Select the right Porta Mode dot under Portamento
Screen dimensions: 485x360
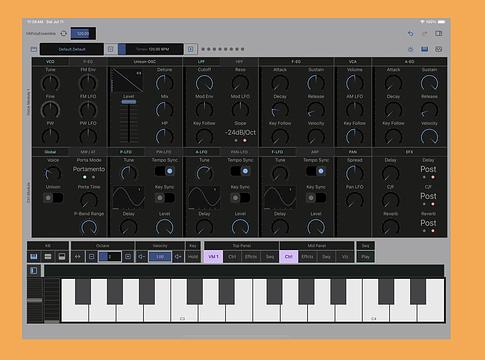click(x=93, y=177)
